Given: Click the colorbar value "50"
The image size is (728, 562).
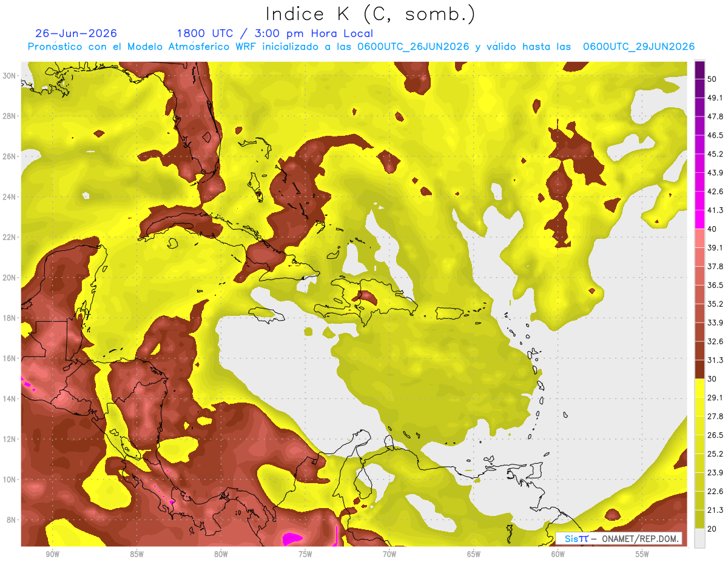Looking at the screenshot, I should (x=713, y=79).
